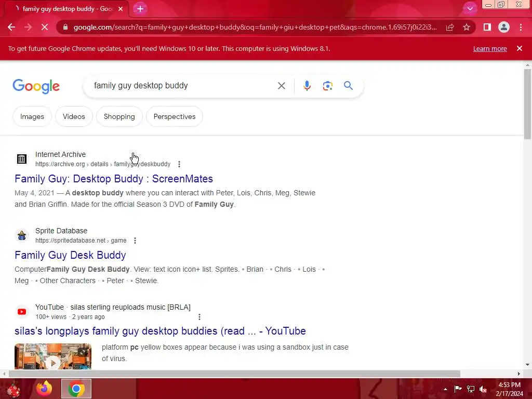Open More options for YouTube result

[x=199, y=317]
